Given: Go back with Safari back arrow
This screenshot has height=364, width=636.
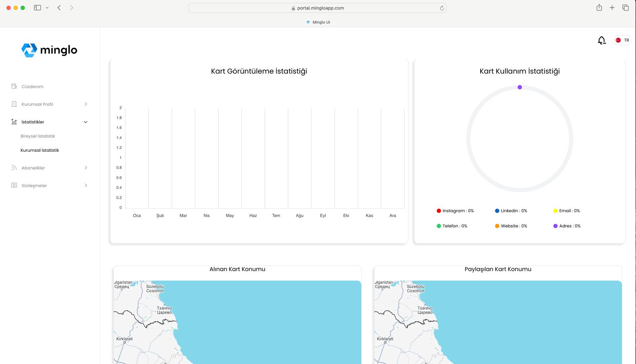Looking at the screenshot, I should (59, 8).
